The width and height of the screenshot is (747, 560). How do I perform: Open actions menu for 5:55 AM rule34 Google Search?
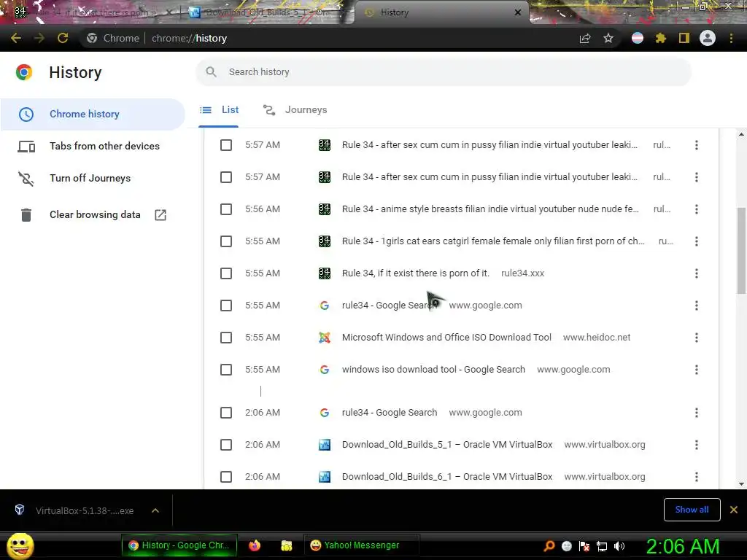tap(697, 306)
